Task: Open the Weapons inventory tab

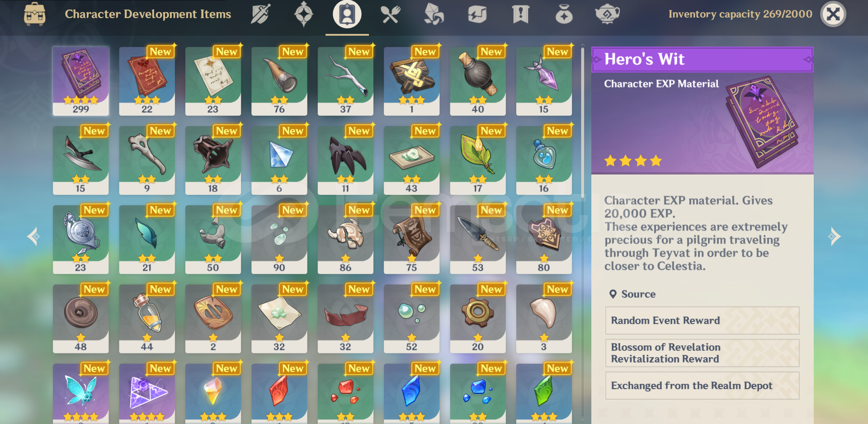Action: click(x=261, y=14)
